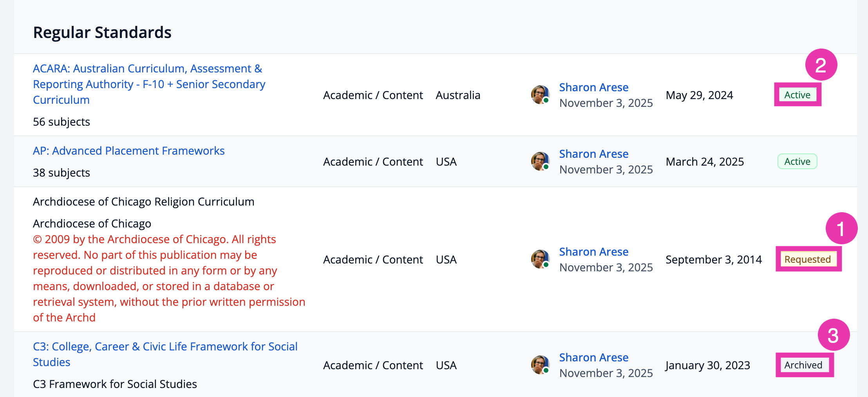868x397 pixels.
Task: Click Sharon Arese avatar in ACARA row
Action: (x=541, y=95)
